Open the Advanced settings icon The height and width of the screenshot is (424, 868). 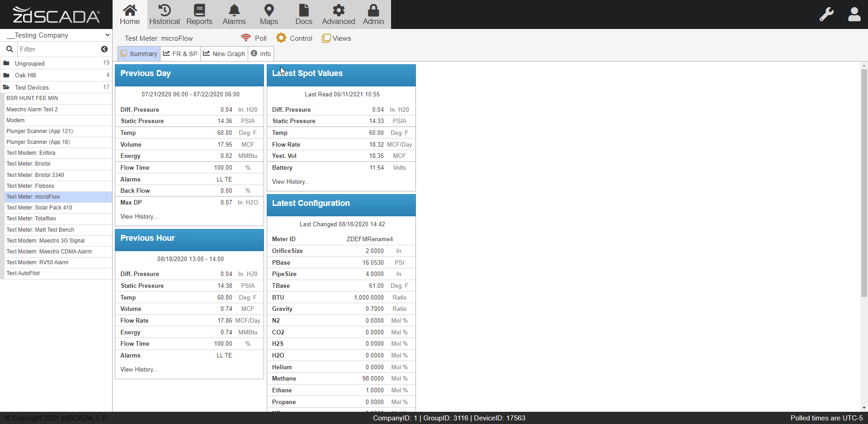pos(338,14)
